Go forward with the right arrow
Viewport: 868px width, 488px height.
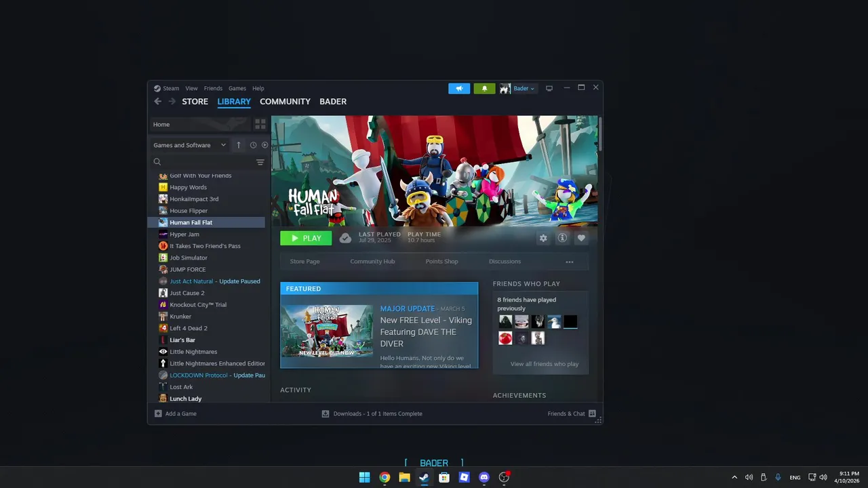point(172,102)
